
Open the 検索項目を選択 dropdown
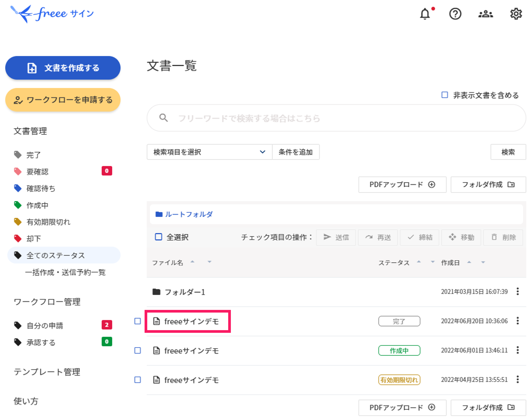click(x=209, y=152)
